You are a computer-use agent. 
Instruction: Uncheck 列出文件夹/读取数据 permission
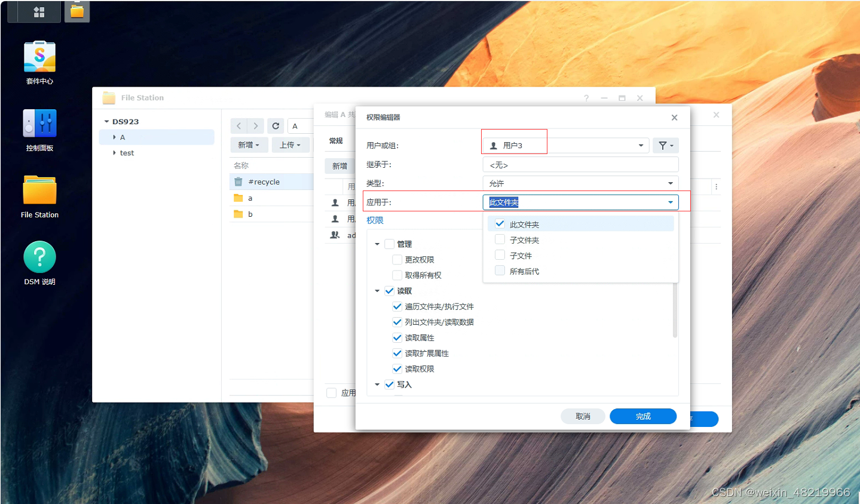pyautogui.click(x=397, y=322)
